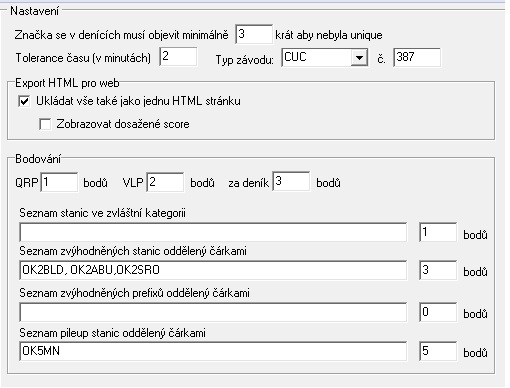Image resolution: width=510 pixels, height=388 pixels.
Task: Open the Typ závodu CUC dropdown arrow
Action: click(359, 58)
